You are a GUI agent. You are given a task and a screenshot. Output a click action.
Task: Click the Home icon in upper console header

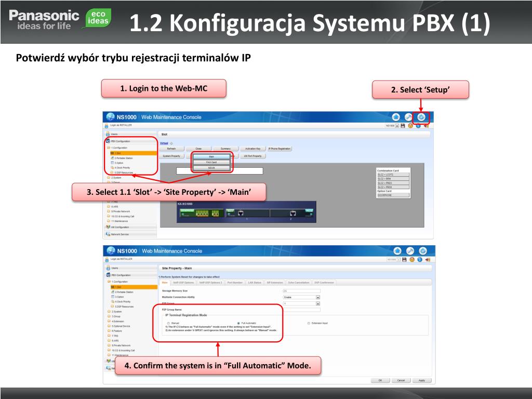pos(396,117)
